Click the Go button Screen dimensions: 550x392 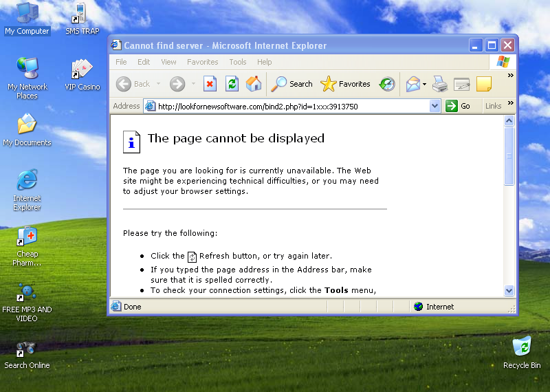pyautogui.click(x=458, y=106)
